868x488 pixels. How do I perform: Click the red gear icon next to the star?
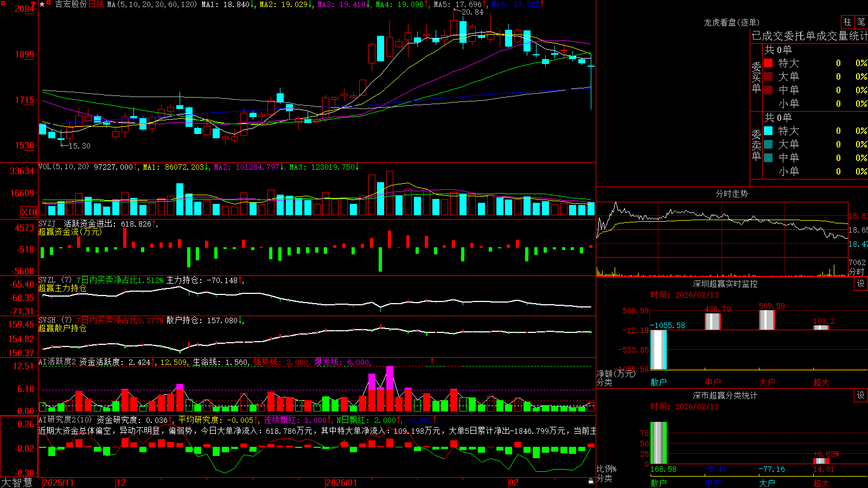[x=48, y=3]
